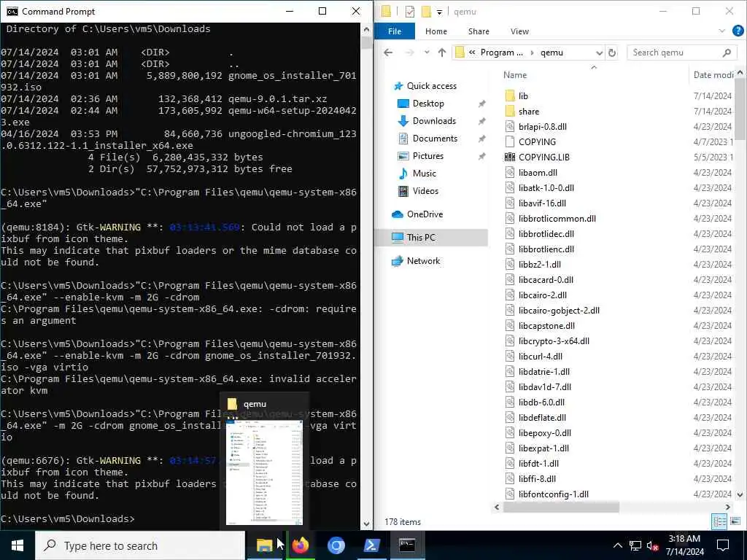Select libepoxy-0.dll file
Screen dimensions: 747x560
[544, 433]
